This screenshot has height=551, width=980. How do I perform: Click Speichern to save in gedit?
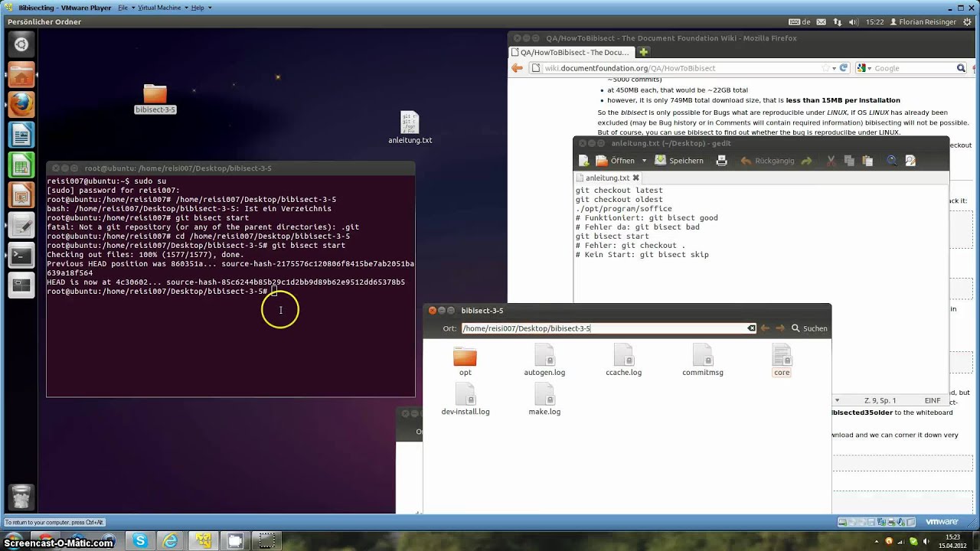(x=679, y=161)
